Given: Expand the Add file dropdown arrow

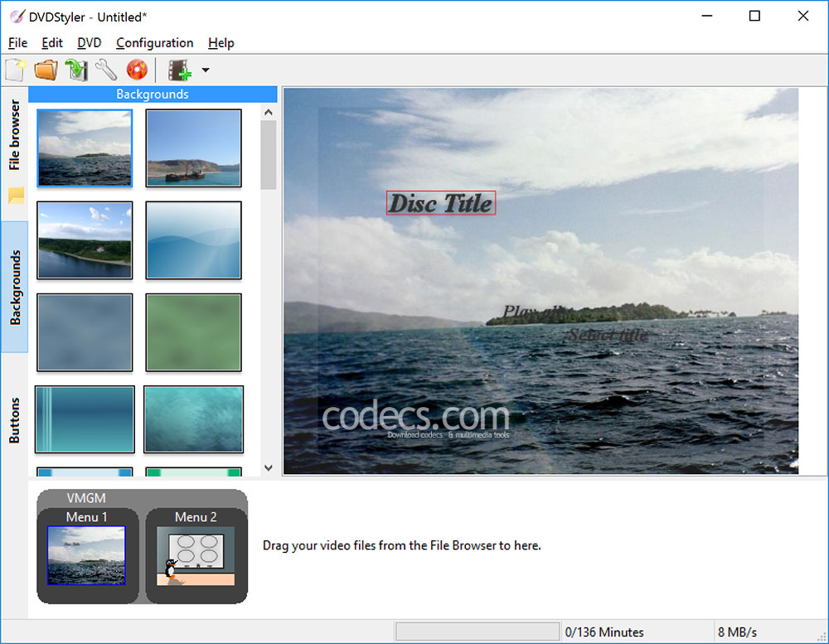Looking at the screenshot, I should pos(206,70).
